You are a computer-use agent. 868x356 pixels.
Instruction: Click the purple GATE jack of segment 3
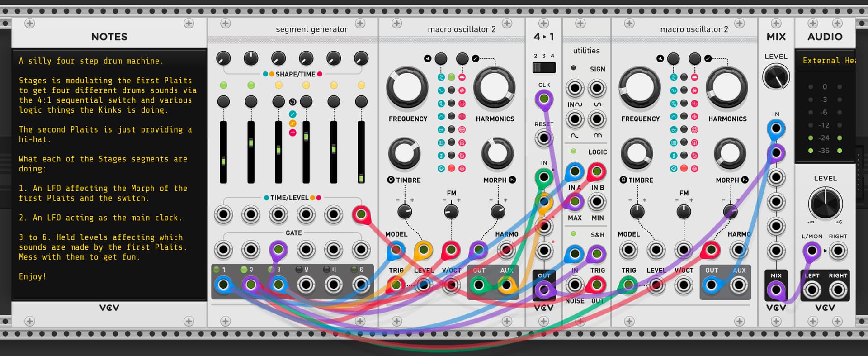pos(278,249)
